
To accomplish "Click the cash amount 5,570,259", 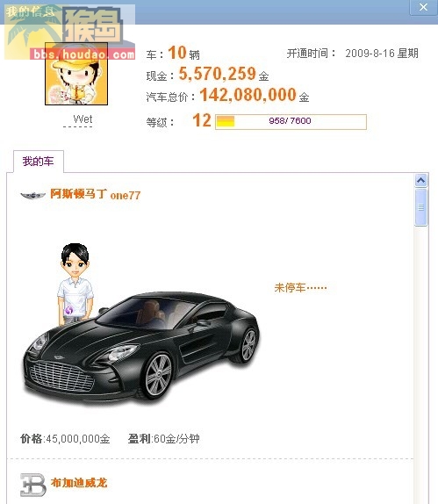I will tap(217, 74).
